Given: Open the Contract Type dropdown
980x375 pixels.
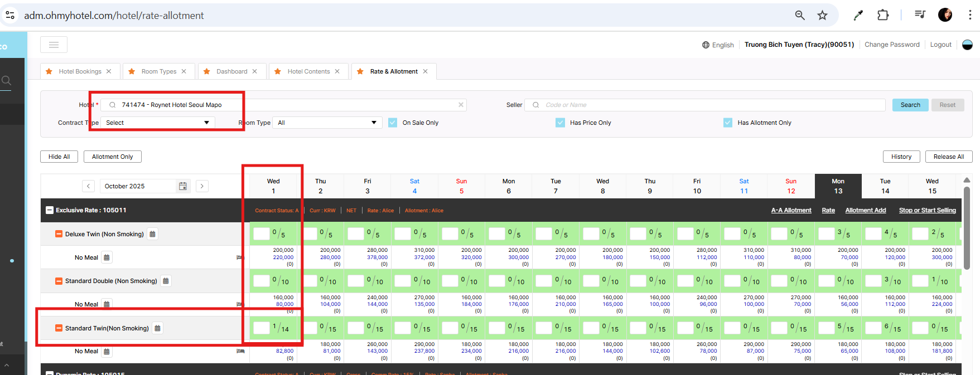Looking at the screenshot, I should click(157, 123).
